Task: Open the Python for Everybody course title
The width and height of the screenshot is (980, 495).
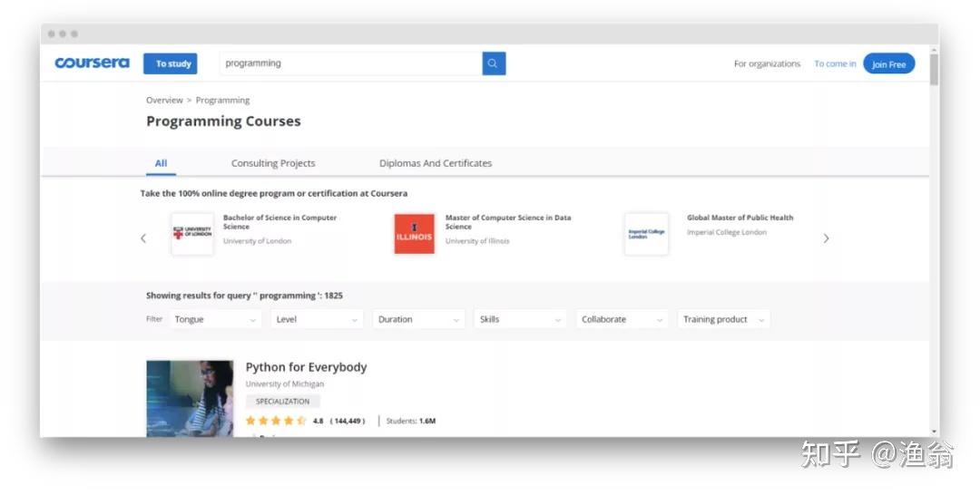Action: [307, 367]
